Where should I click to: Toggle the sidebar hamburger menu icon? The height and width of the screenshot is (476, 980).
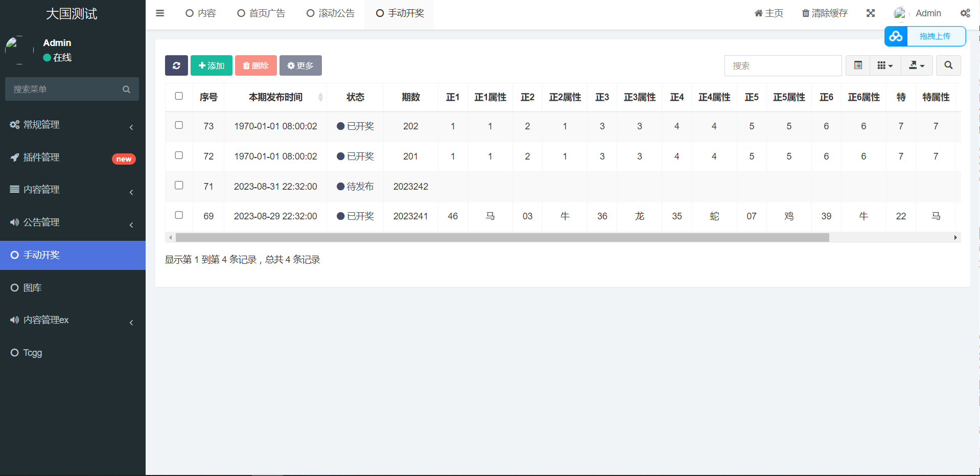pyautogui.click(x=160, y=13)
